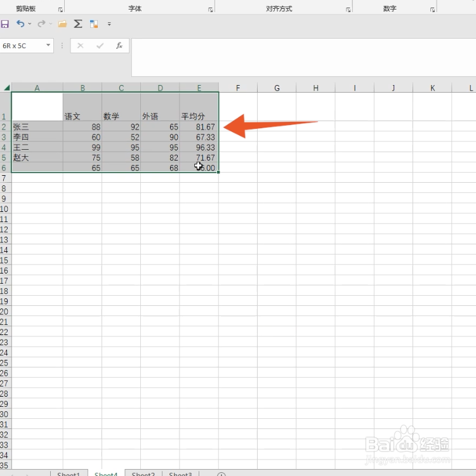Click the cell with average 67.33

coord(199,137)
